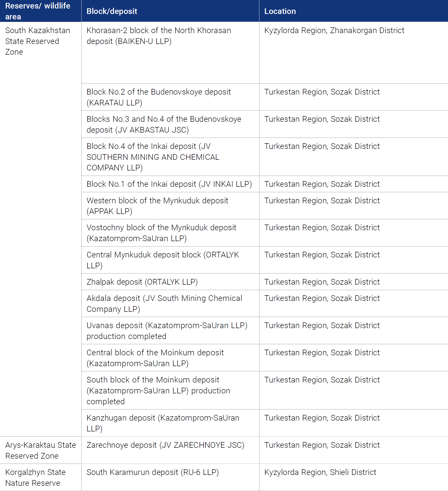Click location cell in South Moinkum block row
The width and height of the screenshot is (448, 491).
pos(353,391)
